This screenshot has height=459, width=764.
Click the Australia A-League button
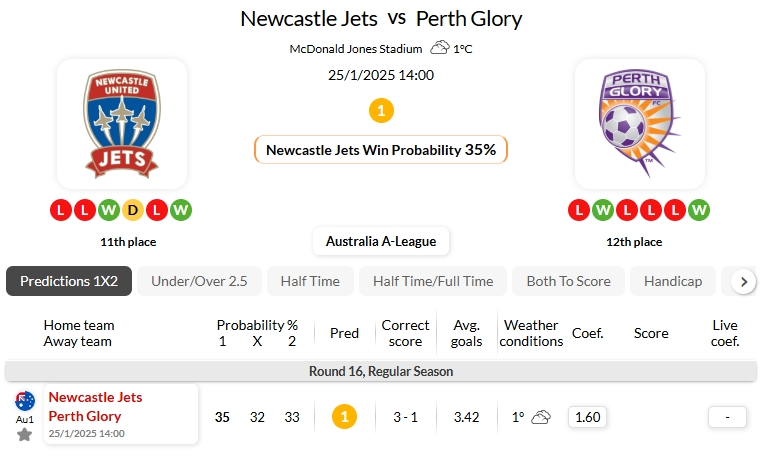[381, 241]
